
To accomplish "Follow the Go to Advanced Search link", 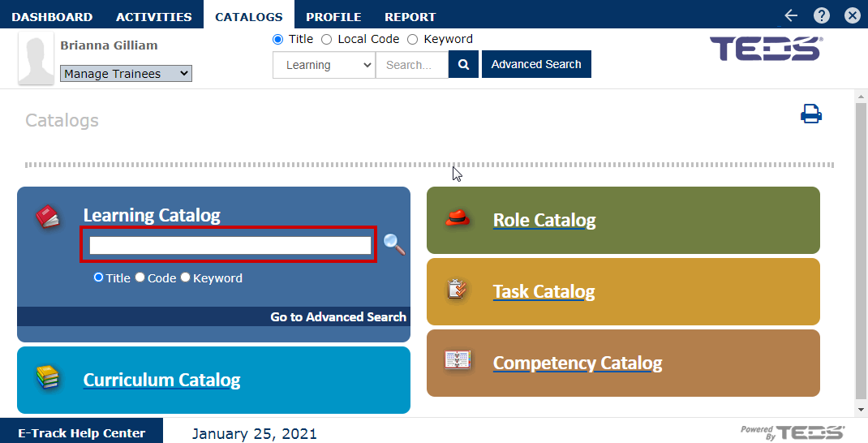I will click(338, 316).
